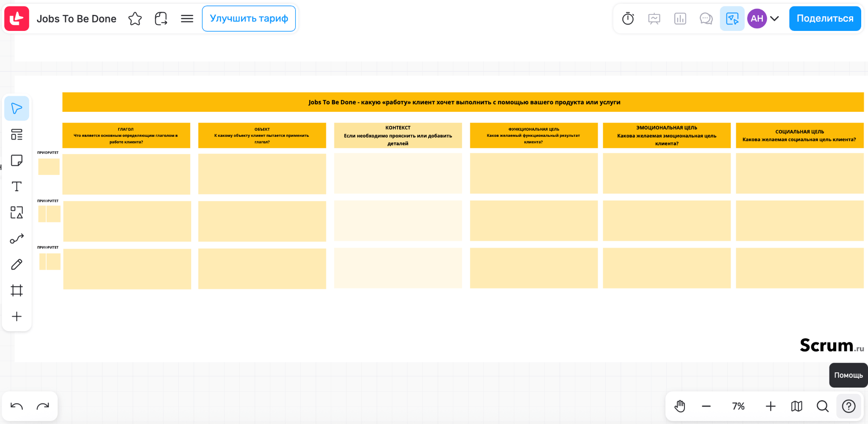Select the yellow title banner
The width and height of the screenshot is (868, 424).
[x=463, y=102]
